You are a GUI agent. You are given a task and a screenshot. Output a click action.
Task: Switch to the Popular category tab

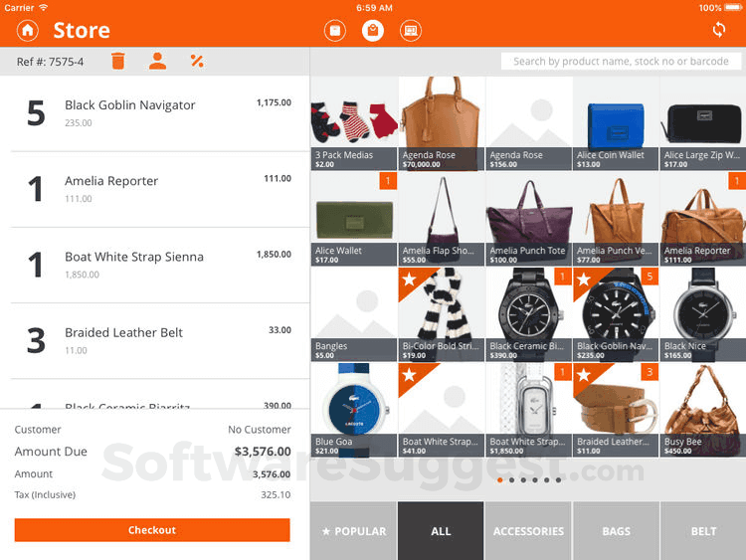coord(353,531)
